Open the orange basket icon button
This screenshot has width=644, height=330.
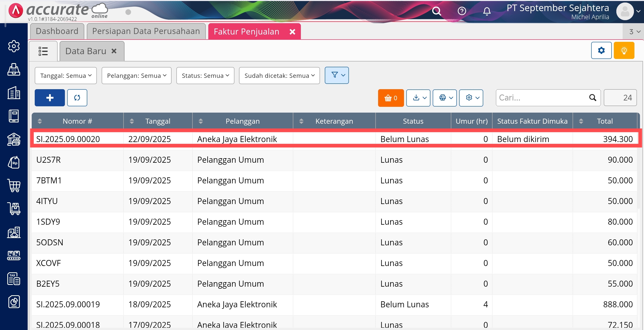point(391,98)
